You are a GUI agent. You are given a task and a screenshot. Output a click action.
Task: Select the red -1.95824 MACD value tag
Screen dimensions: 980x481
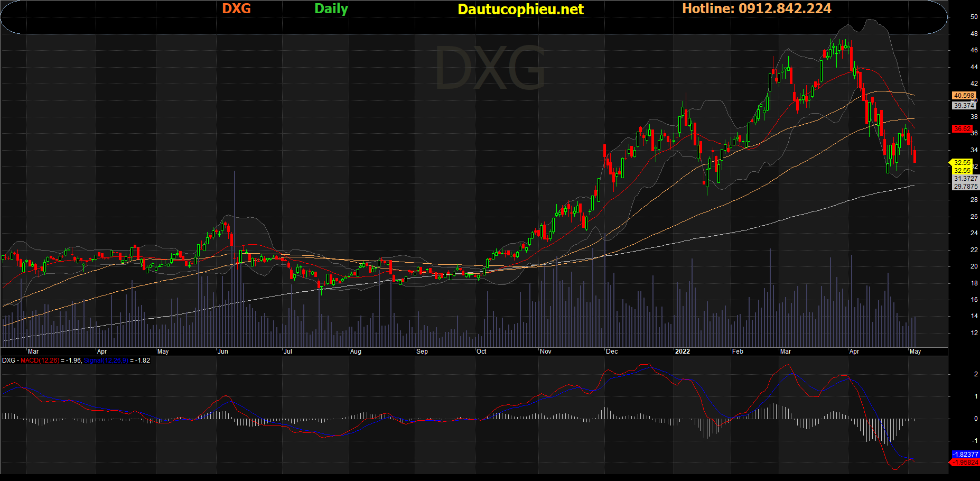(x=965, y=462)
